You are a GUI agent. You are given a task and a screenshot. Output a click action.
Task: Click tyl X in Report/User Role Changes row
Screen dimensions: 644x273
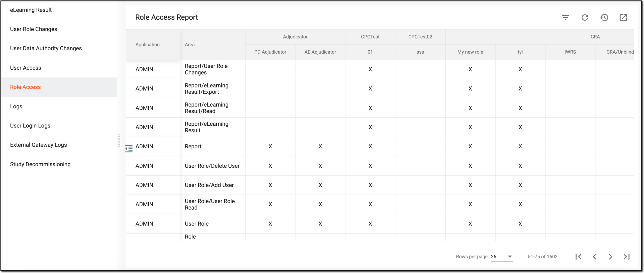(520, 69)
